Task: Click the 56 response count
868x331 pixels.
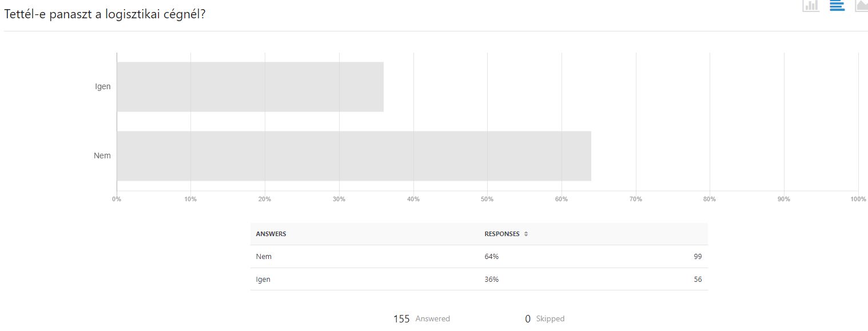Action: click(x=698, y=280)
